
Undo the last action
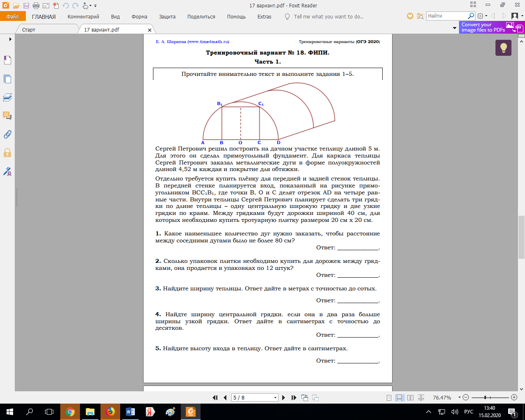pos(66,6)
